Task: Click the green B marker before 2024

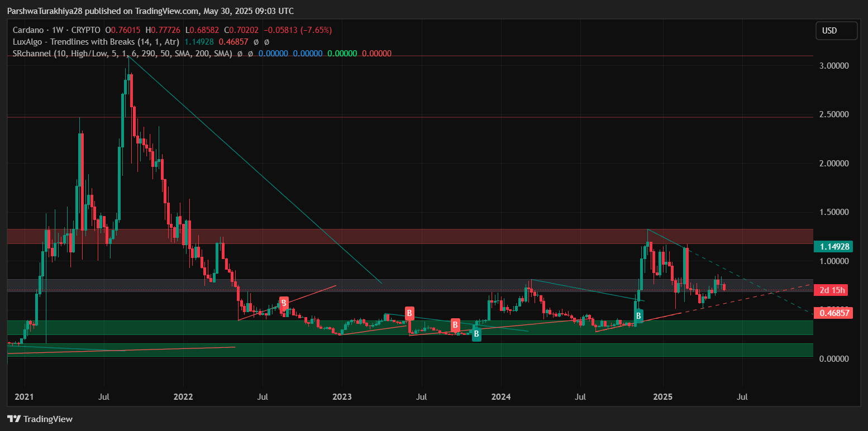Action: (x=476, y=334)
